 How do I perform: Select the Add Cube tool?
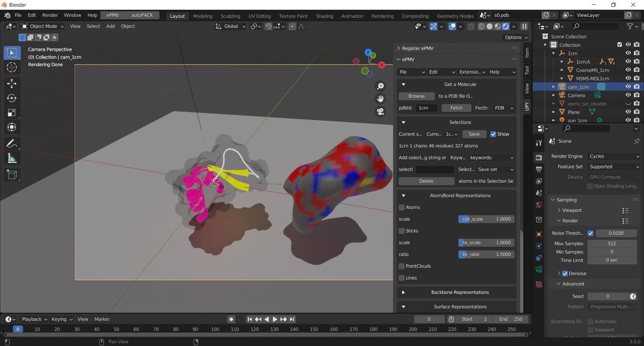pyautogui.click(x=12, y=174)
